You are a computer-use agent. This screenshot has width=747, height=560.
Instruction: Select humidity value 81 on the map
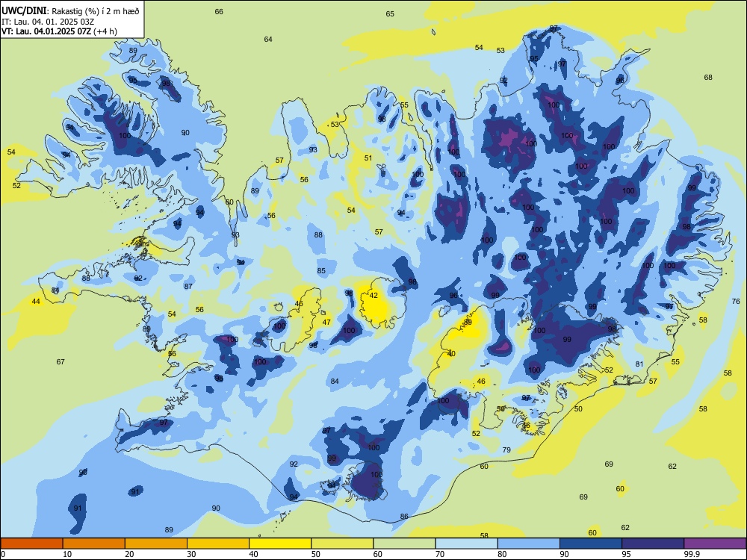639,364
